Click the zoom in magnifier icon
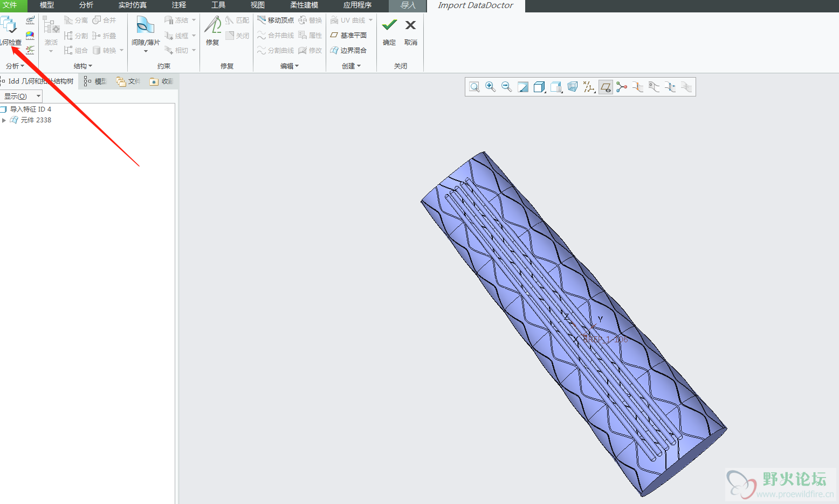The height and width of the screenshot is (504, 839). [491, 87]
